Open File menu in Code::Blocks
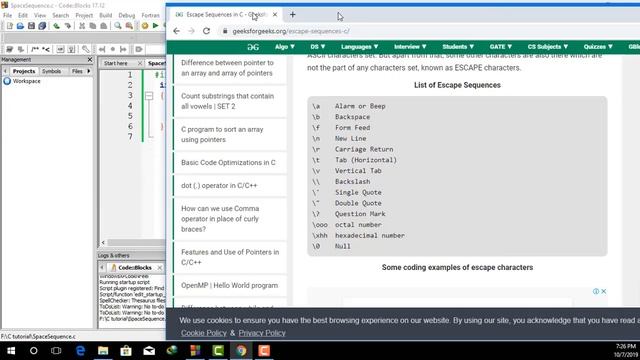The height and width of the screenshot is (360, 640). coord(7,15)
